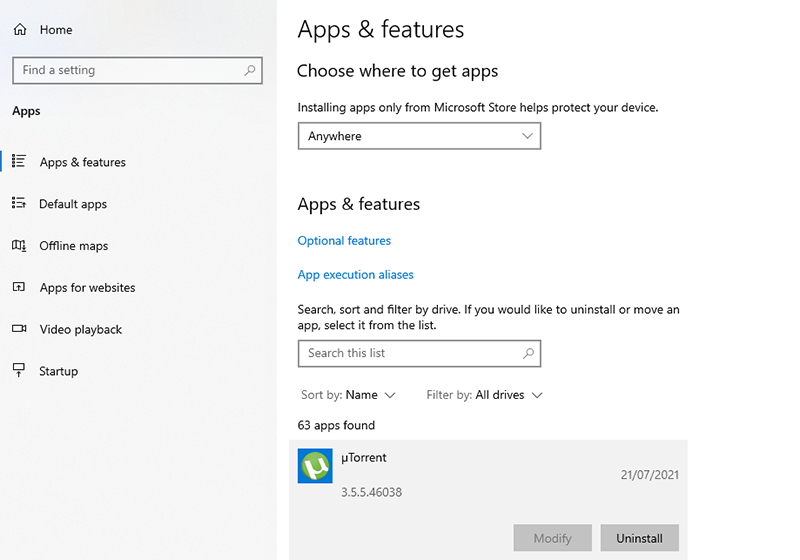The image size is (800, 560).
Task: Click the Apps & features list icon
Action: click(19, 162)
